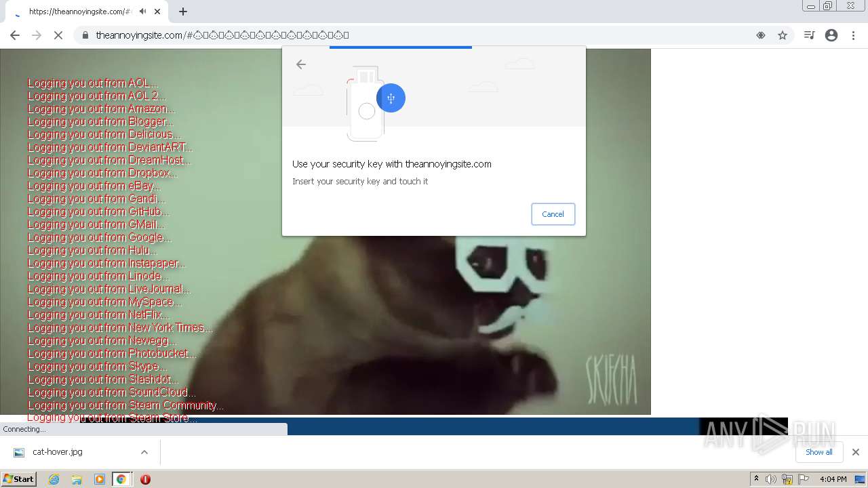Open the Chrome three-dot menu
This screenshot has width=868, height=488.
854,35
